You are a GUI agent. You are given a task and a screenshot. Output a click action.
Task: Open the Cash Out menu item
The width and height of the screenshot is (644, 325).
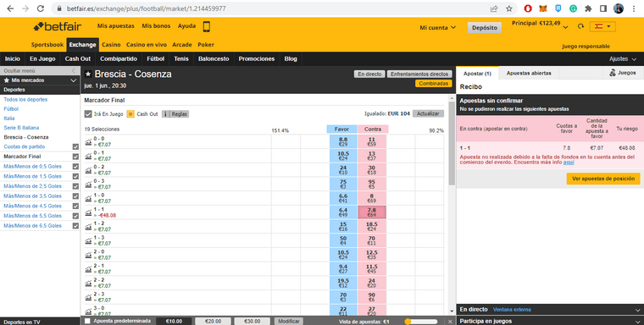pyautogui.click(x=78, y=58)
